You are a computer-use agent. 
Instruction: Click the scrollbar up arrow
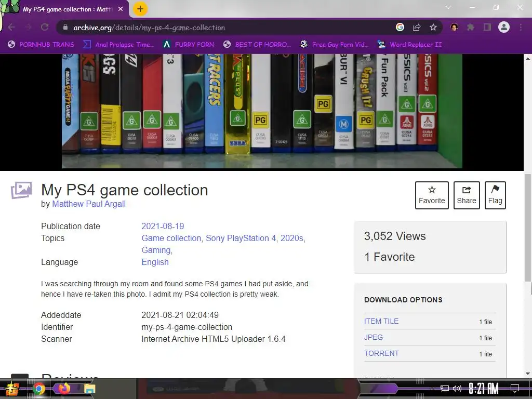click(x=528, y=58)
